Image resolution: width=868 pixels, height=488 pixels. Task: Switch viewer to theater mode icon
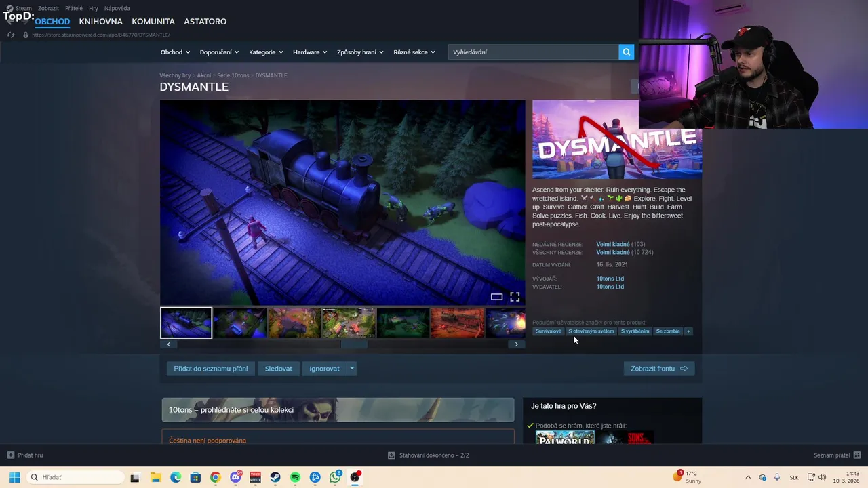click(496, 297)
